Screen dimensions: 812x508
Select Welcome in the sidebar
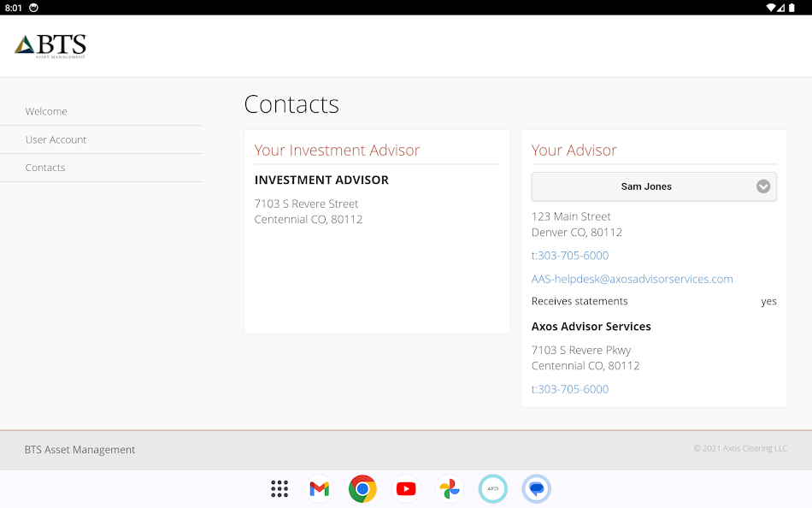click(46, 111)
